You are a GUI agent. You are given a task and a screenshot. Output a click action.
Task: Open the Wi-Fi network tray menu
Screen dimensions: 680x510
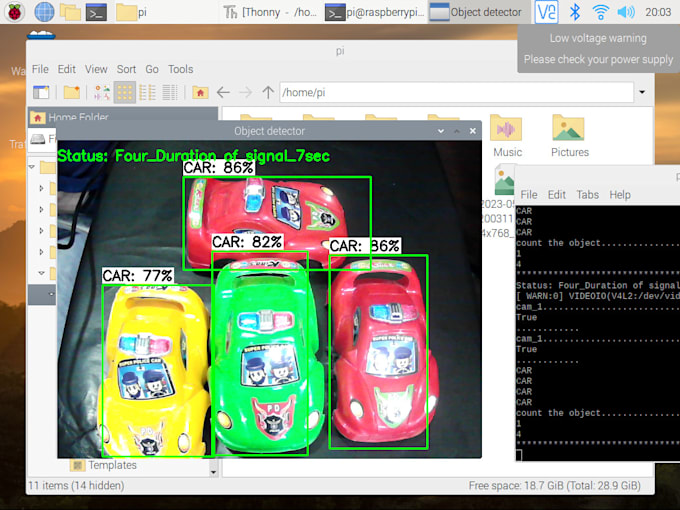pos(600,12)
